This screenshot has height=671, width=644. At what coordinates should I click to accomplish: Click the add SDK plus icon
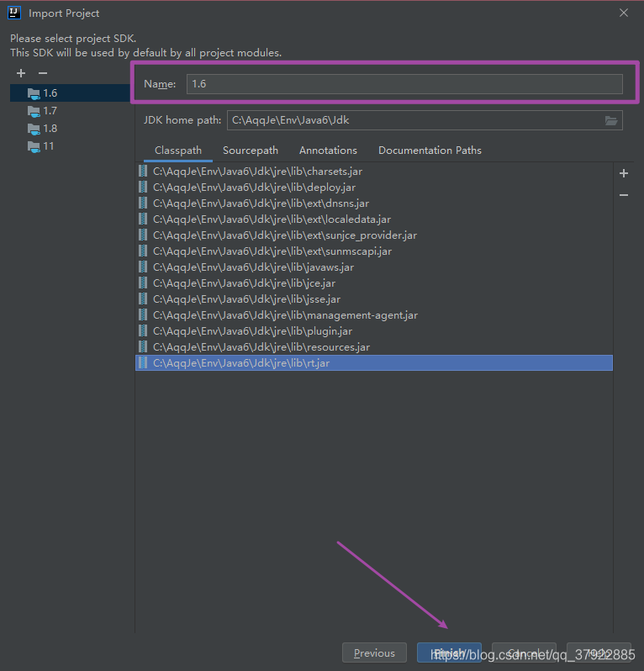(x=20, y=74)
